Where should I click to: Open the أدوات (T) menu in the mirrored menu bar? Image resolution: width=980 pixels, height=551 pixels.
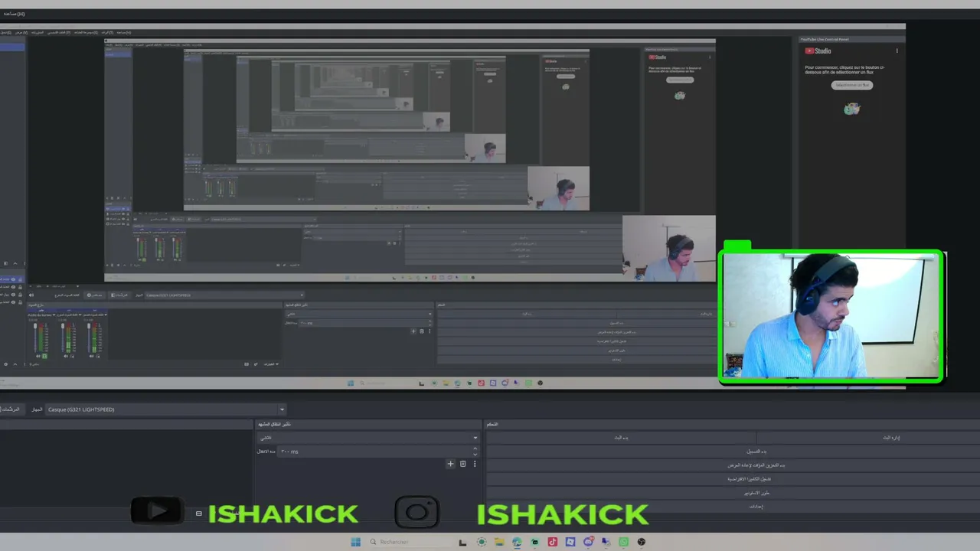tap(108, 33)
